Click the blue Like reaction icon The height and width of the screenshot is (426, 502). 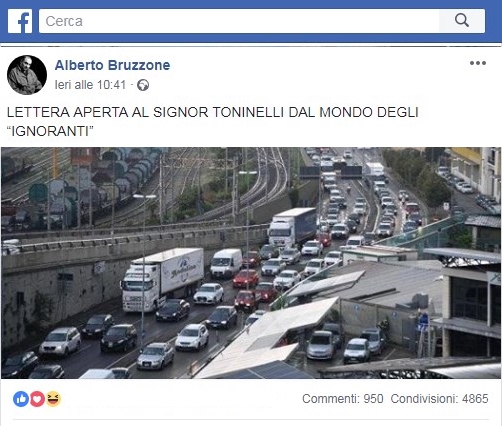[x=21, y=399]
